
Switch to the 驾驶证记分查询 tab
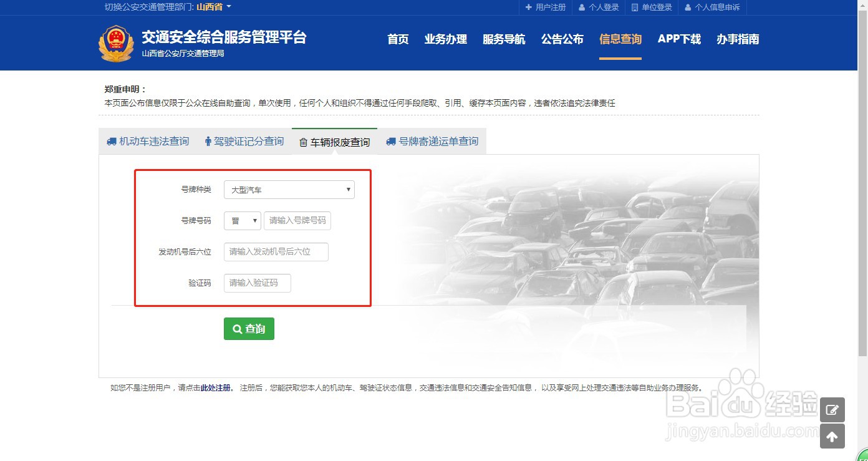tap(244, 142)
